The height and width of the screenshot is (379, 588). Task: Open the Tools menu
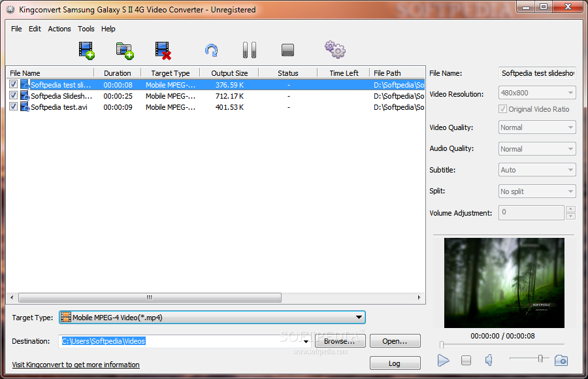point(86,29)
